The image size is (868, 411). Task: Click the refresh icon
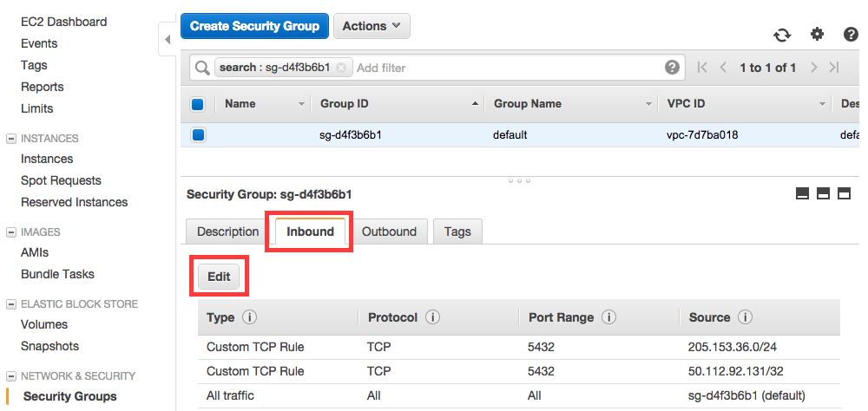click(x=782, y=35)
